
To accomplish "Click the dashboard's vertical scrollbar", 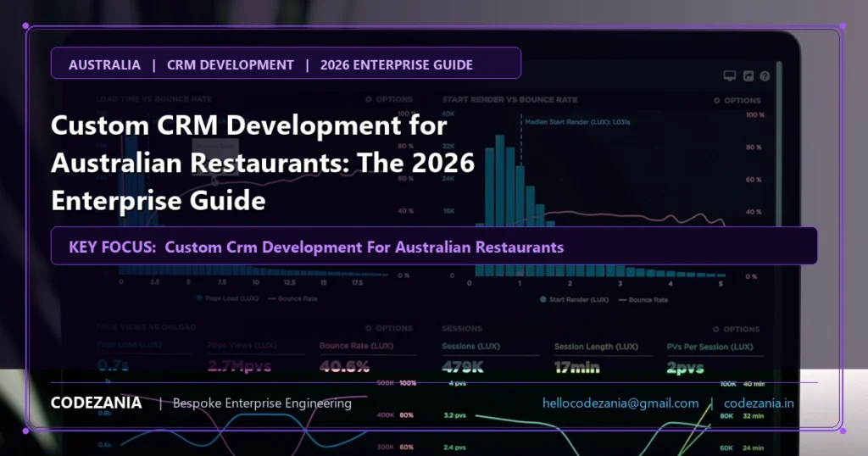I will click(779, 144).
